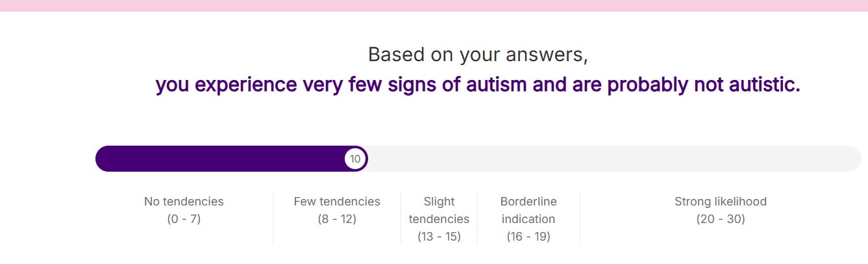Click the score marker showing 10

point(355,159)
